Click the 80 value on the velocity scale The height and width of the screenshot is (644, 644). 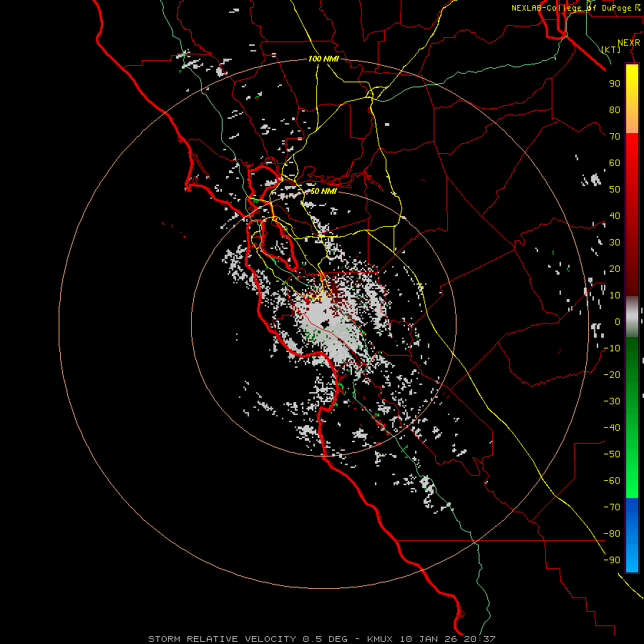[x=615, y=110]
